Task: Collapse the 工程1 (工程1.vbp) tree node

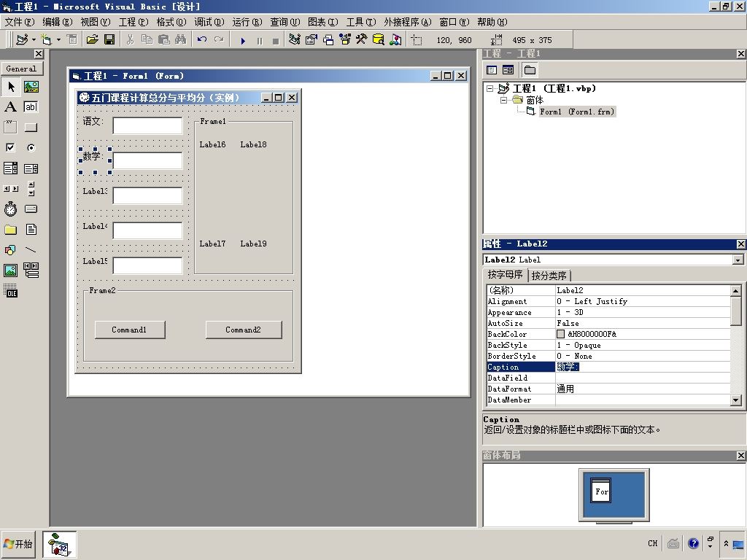Action: (489, 88)
